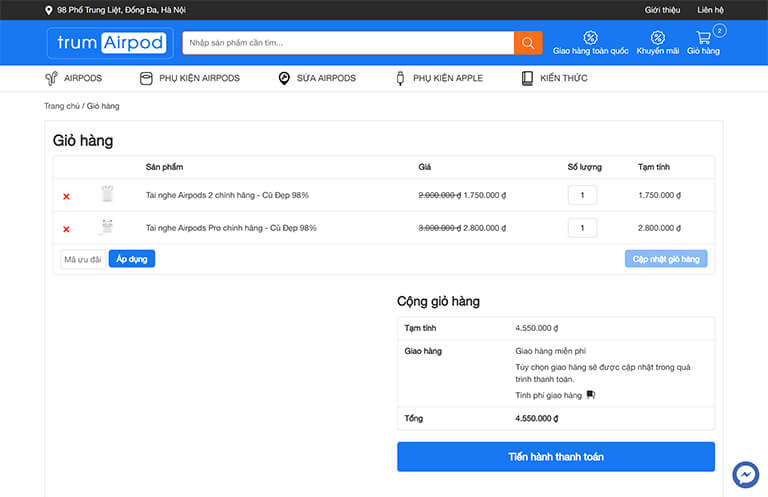Focus the Mã ưu đãi coupon field

(83, 259)
